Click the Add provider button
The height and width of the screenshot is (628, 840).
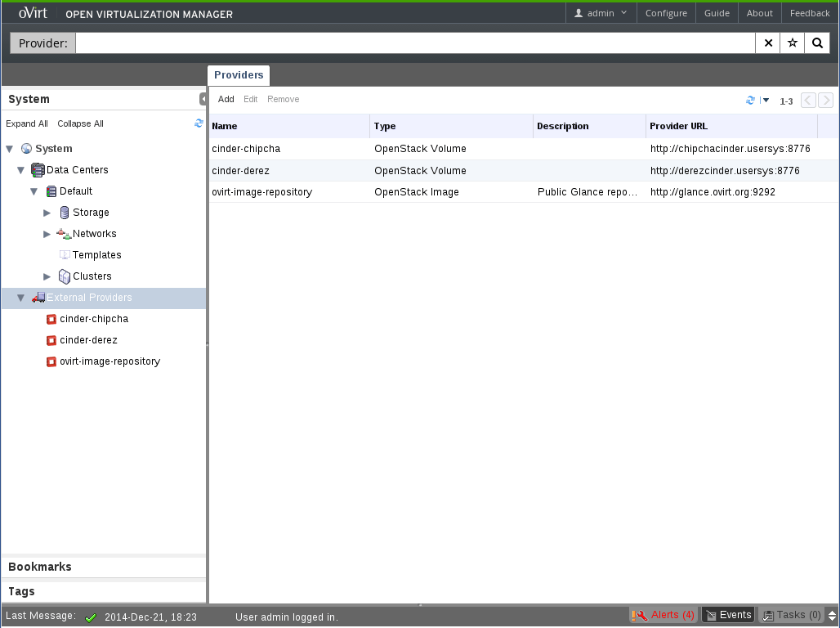click(226, 99)
